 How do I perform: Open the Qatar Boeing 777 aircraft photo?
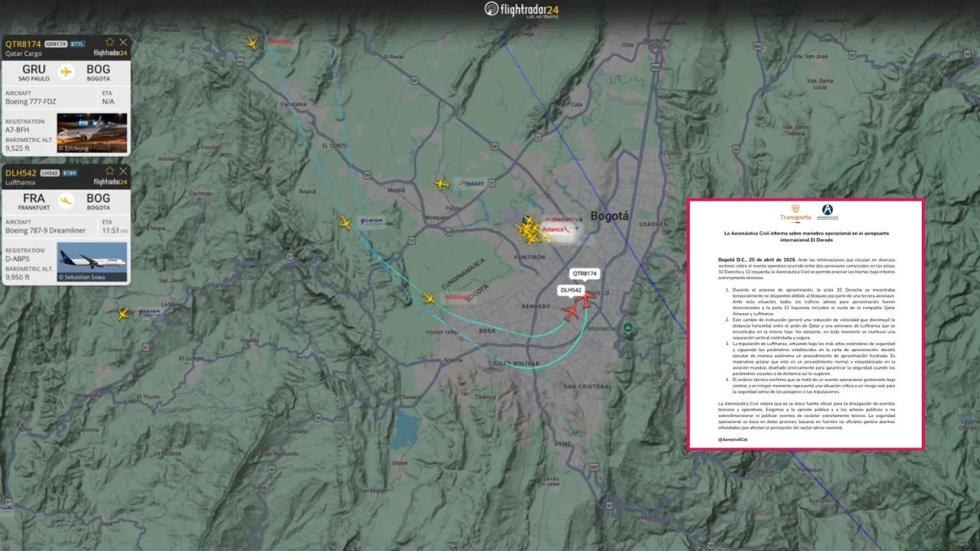pyautogui.click(x=92, y=132)
